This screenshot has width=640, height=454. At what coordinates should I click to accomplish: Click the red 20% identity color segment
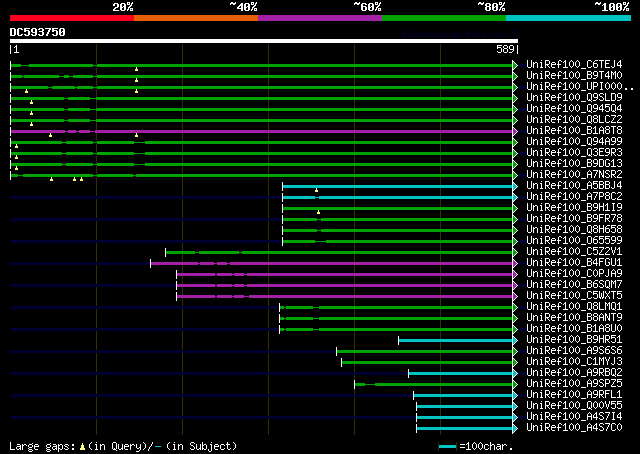[72, 18]
